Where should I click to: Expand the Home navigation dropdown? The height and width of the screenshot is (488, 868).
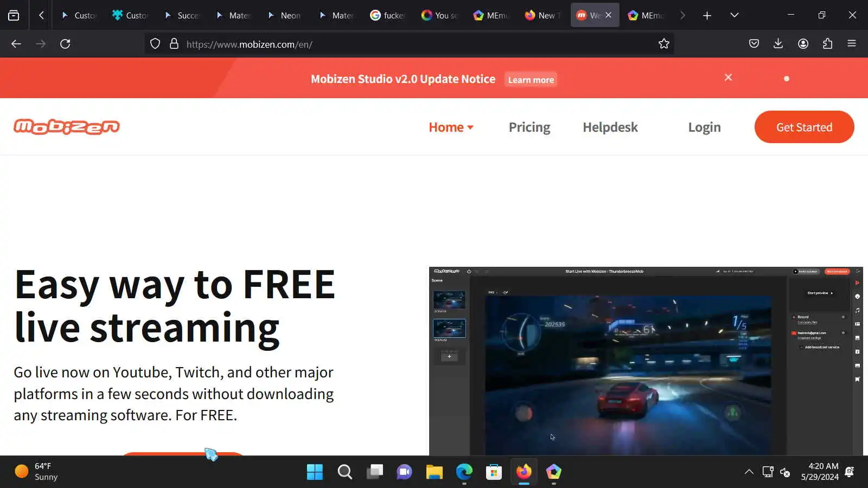(451, 127)
